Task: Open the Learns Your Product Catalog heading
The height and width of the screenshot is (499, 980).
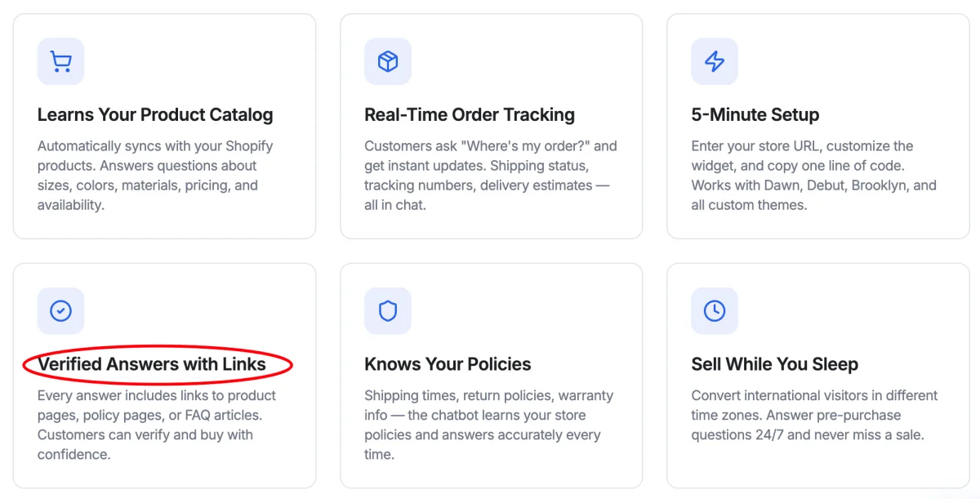Action: pos(155,115)
